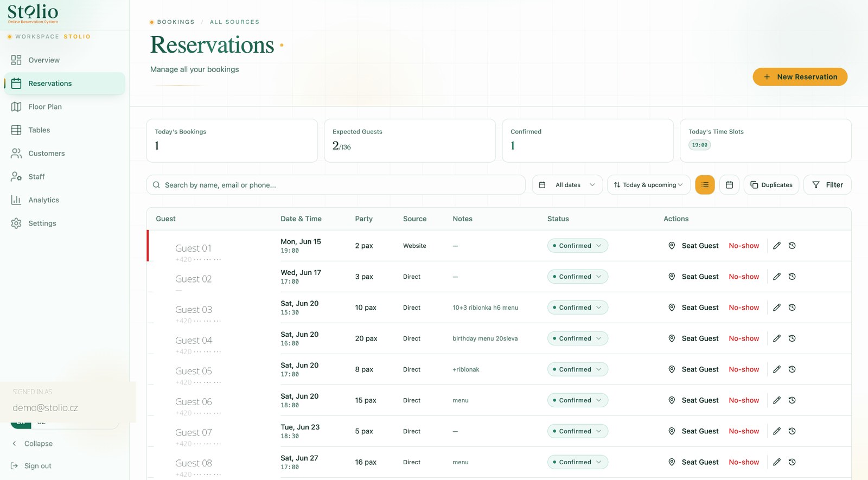Click the search field for name, email or phone
This screenshot has height=480, width=868.
(336, 185)
